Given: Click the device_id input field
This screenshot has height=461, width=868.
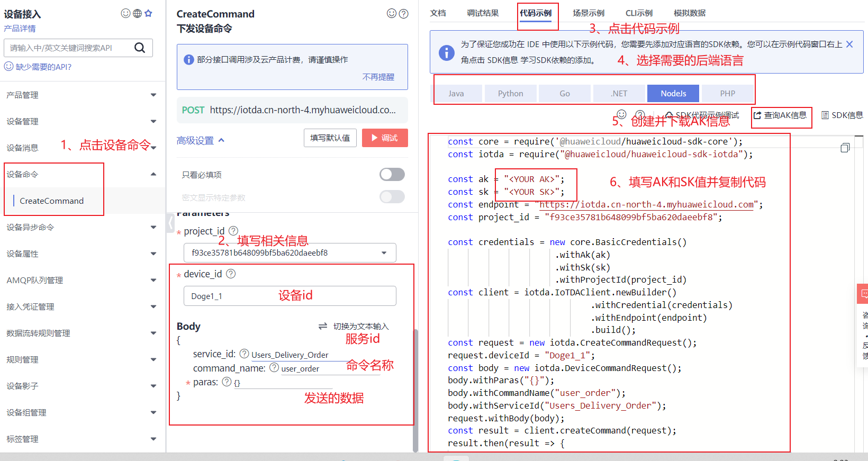Looking at the screenshot, I should point(290,296).
